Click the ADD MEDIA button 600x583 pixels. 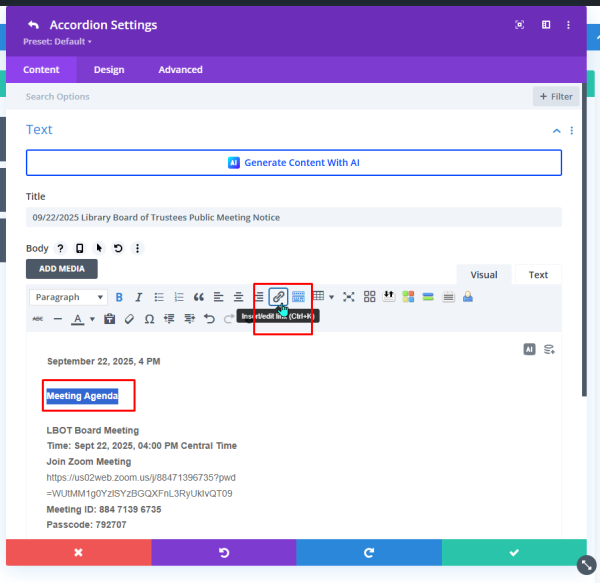click(62, 269)
